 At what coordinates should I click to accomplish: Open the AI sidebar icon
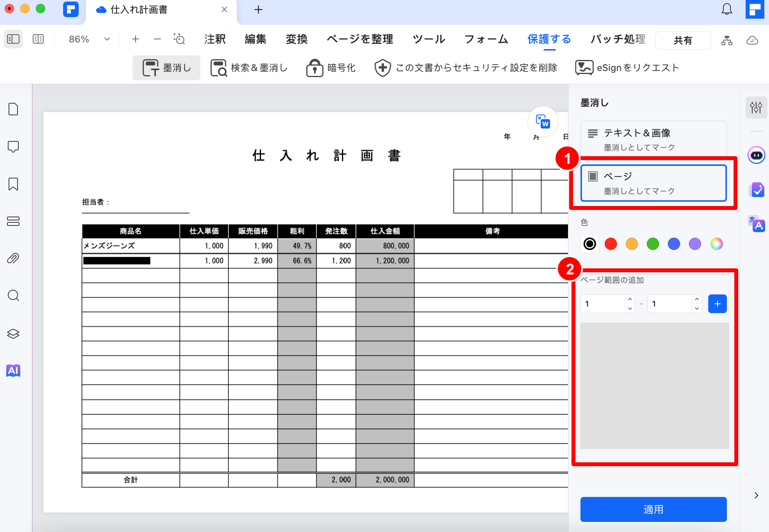coord(13,370)
